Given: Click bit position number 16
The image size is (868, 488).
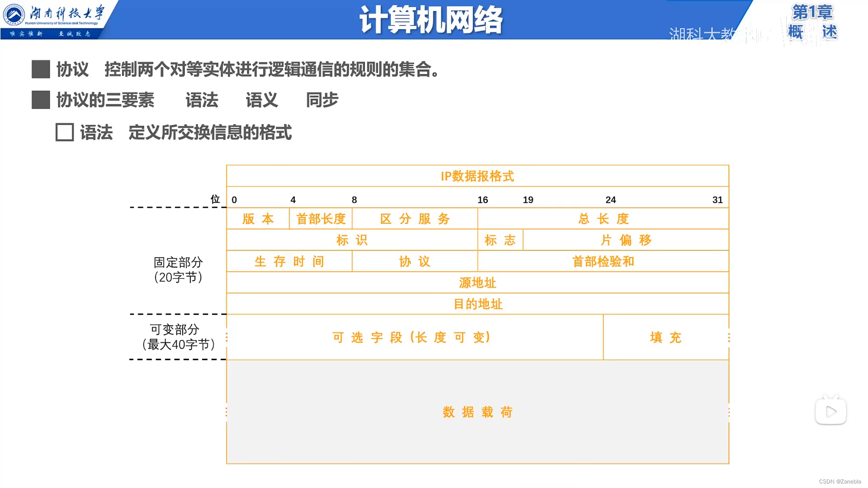Looking at the screenshot, I should click(483, 200).
